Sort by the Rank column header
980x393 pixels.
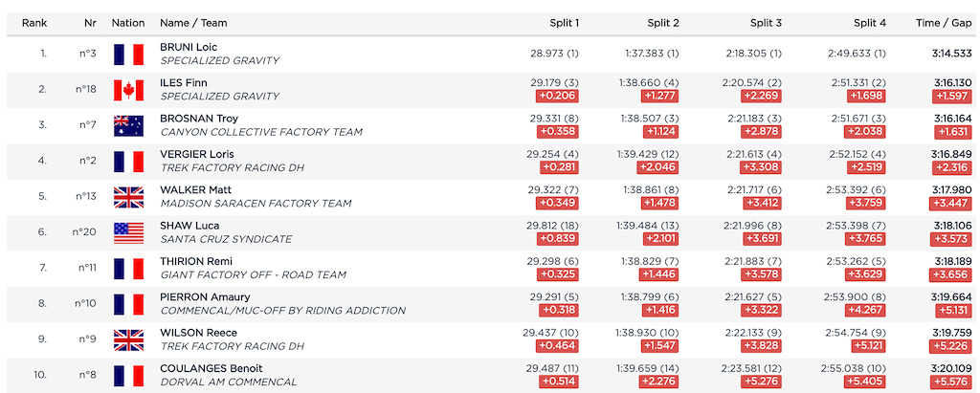[x=34, y=23]
